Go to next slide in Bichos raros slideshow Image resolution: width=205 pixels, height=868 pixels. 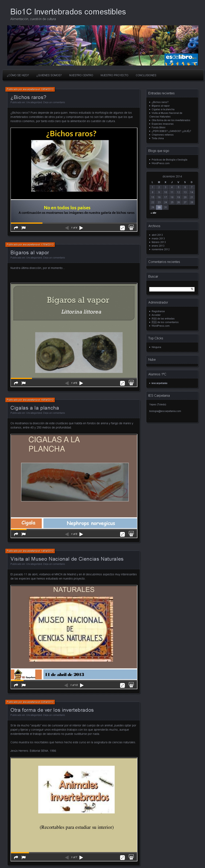[x=81, y=228]
